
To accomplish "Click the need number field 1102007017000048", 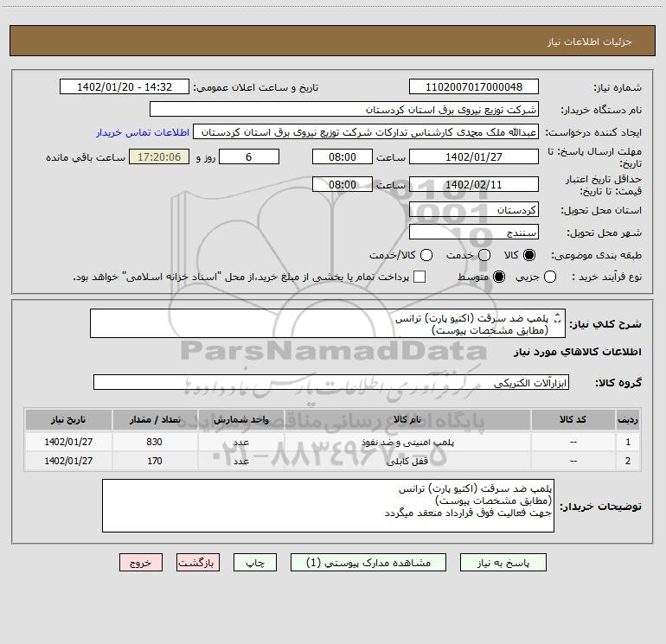I will (x=474, y=86).
